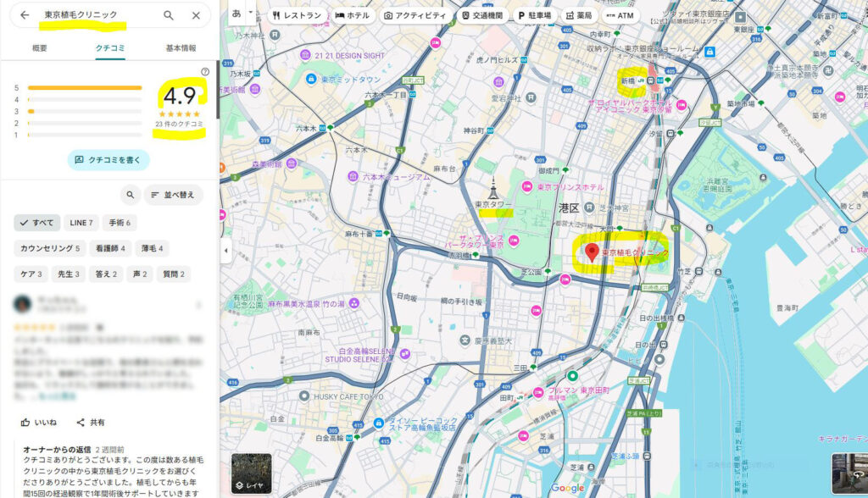
Task: Open the IME dropdown arrow beside あ
Action: click(250, 12)
